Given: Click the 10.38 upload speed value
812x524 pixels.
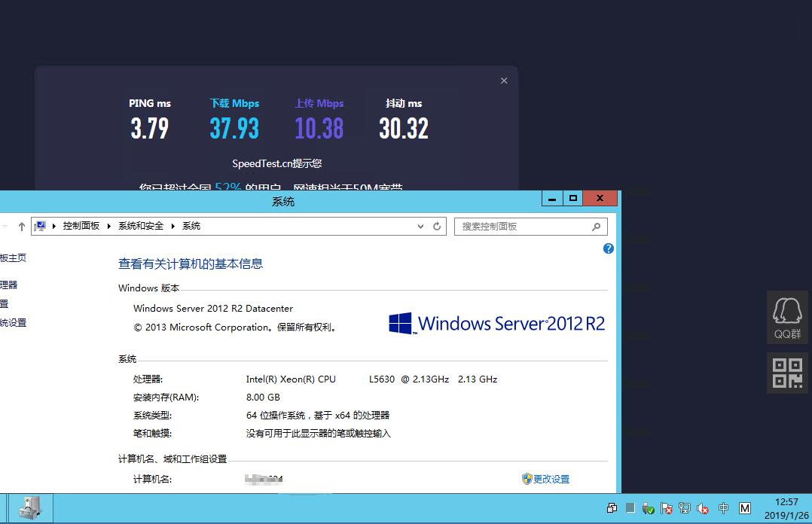Looking at the screenshot, I should coord(319,129).
